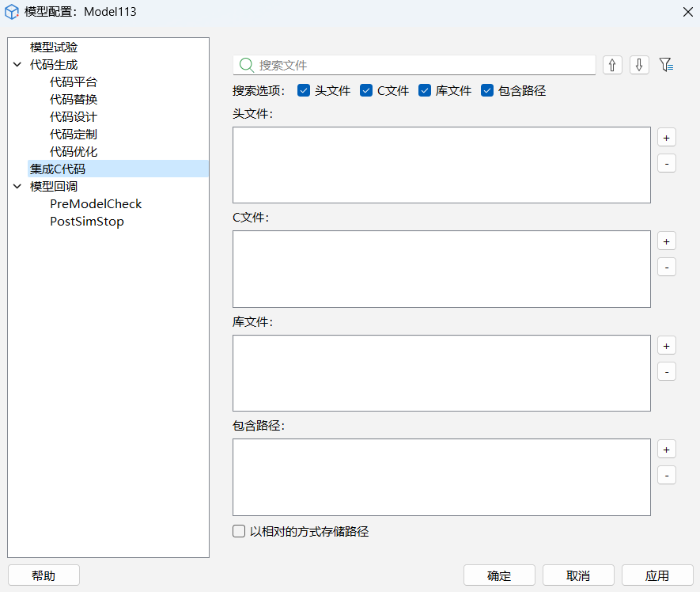Select 模型试验 in the left panel
The image size is (700, 592).
54,47
